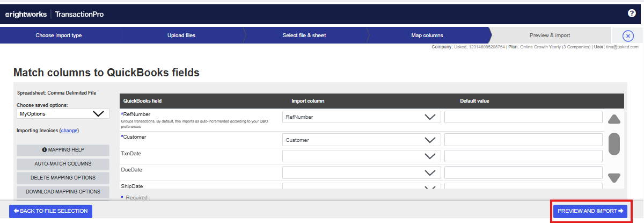Viewport: 644px width, 223px height.
Task: Click the Required footnote text
Action: click(x=134, y=198)
